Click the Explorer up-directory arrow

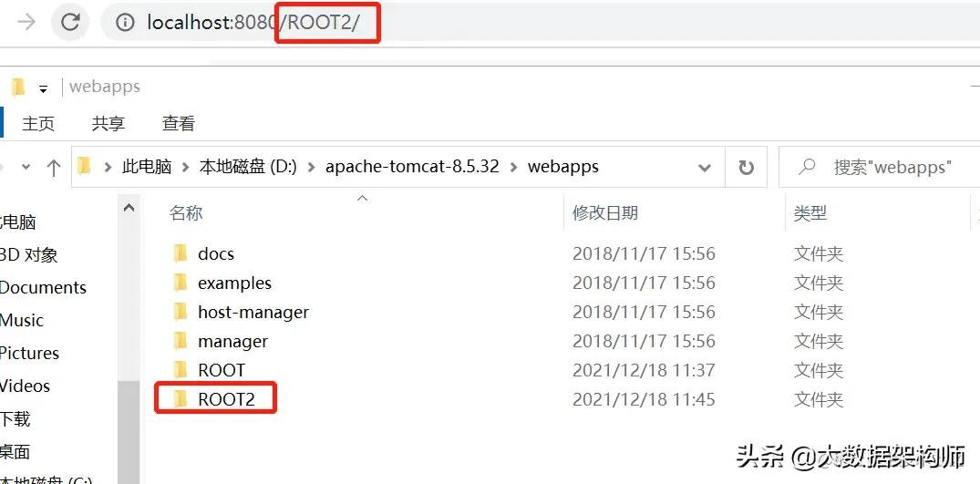[x=54, y=168]
